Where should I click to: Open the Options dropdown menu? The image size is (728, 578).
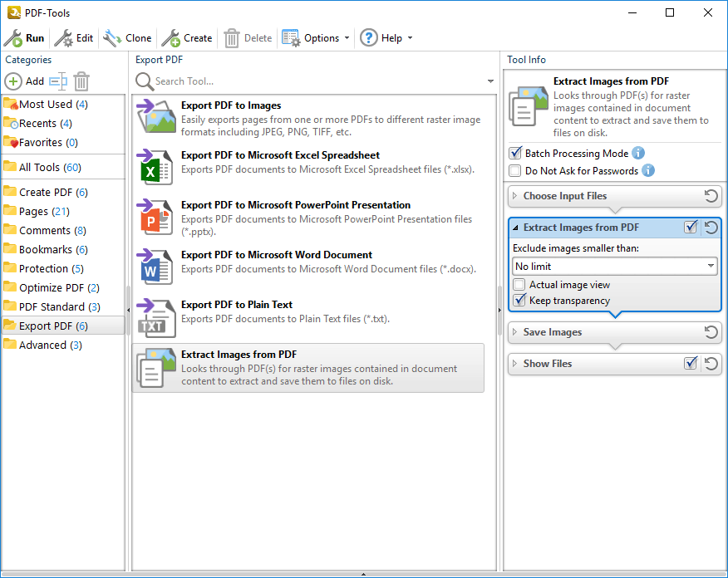(316, 38)
